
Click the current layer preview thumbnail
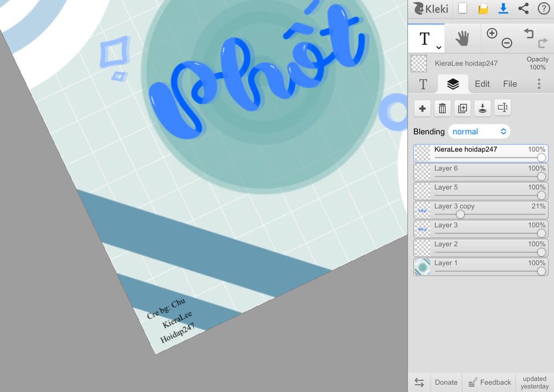419,64
